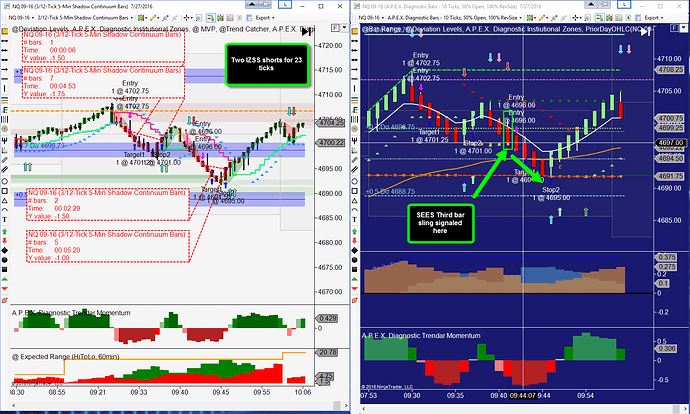The width and height of the screenshot is (690, 414).
Task: Select the Diamond marker in right chart
Action: pos(355,250)
